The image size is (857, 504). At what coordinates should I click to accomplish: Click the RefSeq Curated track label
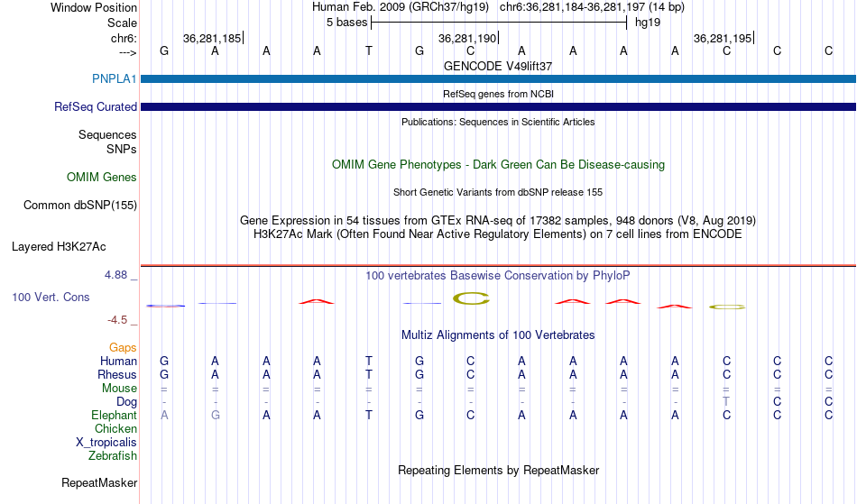tap(96, 106)
